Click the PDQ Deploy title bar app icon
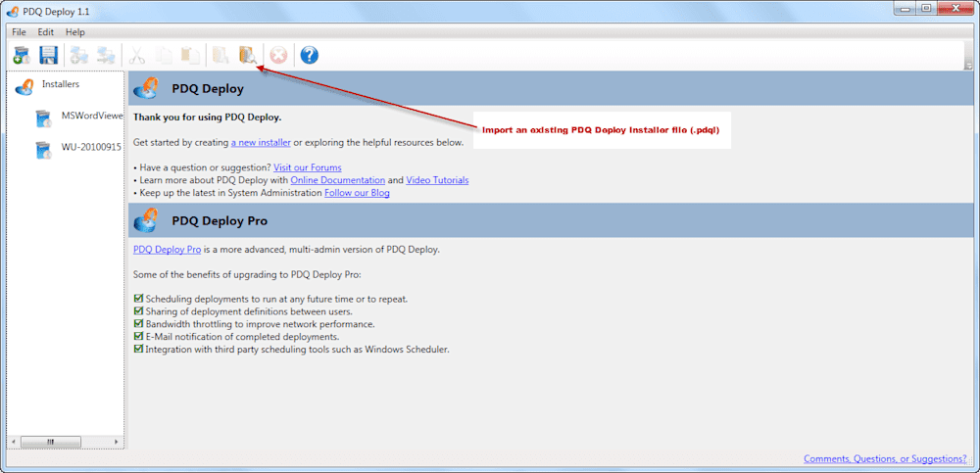The height and width of the screenshot is (473, 980). click(x=12, y=10)
